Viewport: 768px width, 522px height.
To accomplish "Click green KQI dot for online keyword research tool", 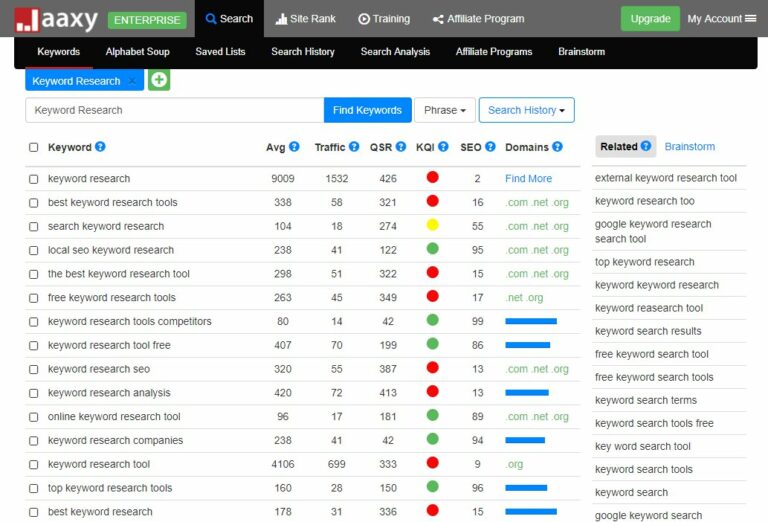I will [432, 415].
